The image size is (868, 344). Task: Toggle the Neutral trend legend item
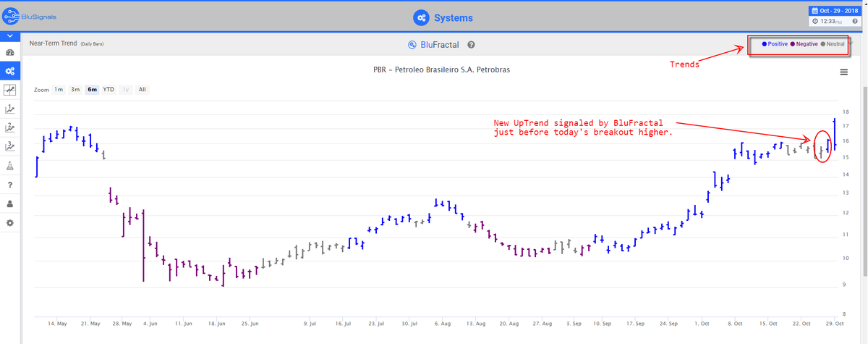coord(833,44)
